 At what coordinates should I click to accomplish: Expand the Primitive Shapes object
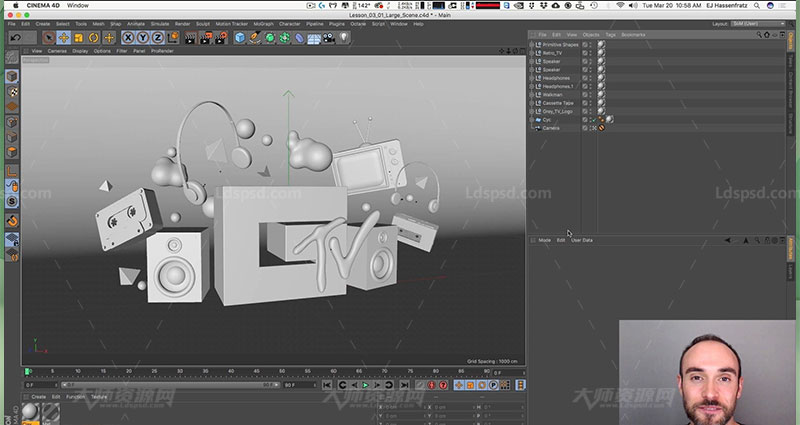[x=532, y=45]
